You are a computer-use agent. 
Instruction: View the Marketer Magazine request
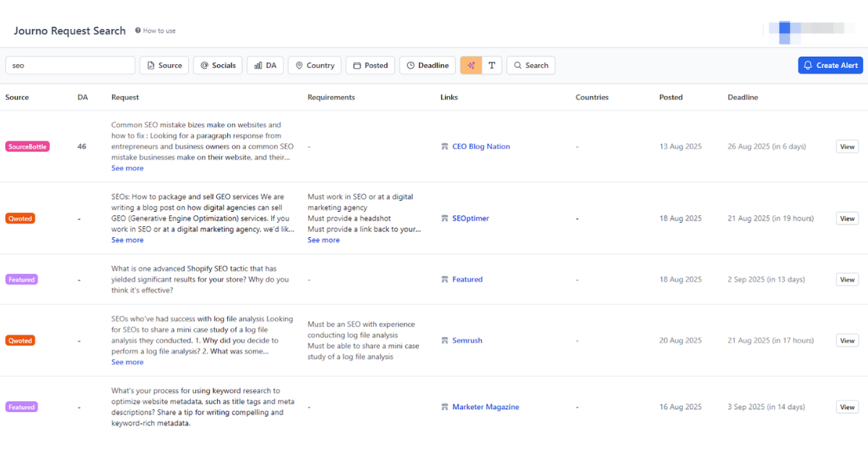tap(847, 407)
